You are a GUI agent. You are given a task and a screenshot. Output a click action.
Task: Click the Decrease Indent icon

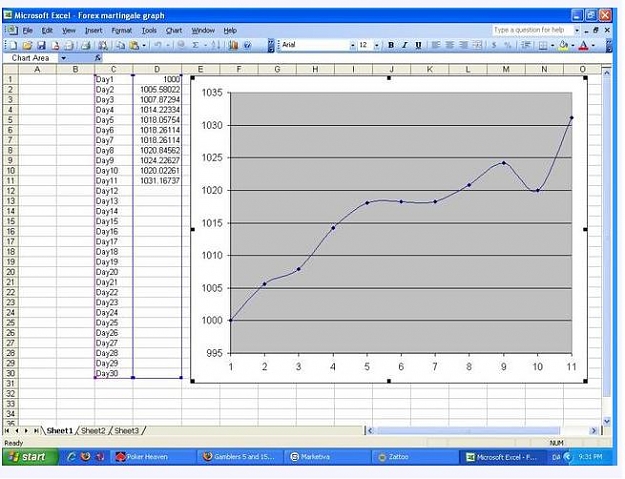[526, 45]
